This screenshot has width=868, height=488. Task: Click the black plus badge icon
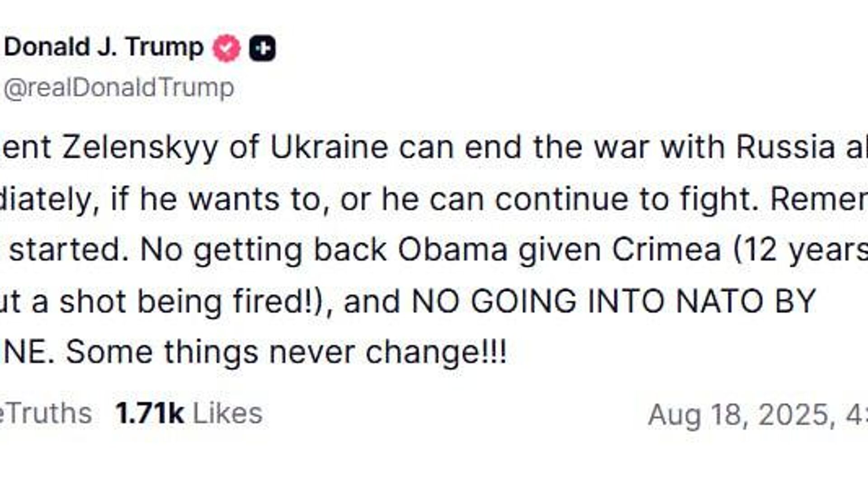pyautogui.click(x=262, y=48)
